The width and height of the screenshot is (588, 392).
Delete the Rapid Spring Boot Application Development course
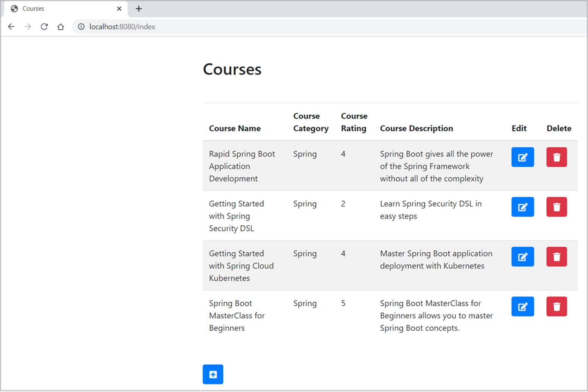click(557, 157)
